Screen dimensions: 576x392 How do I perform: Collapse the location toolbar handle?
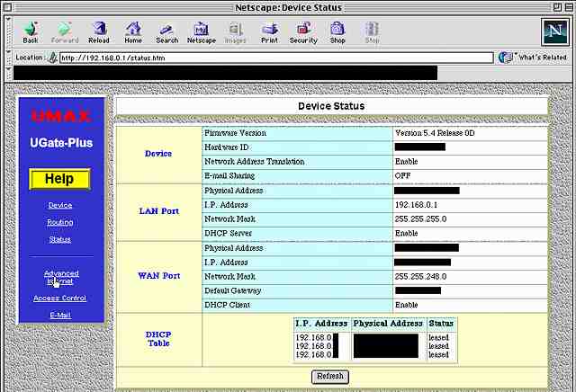[8, 58]
